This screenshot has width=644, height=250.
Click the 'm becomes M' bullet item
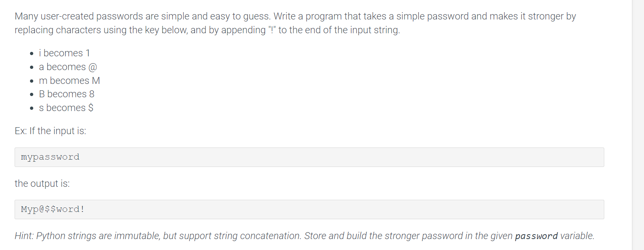pos(69,81)
